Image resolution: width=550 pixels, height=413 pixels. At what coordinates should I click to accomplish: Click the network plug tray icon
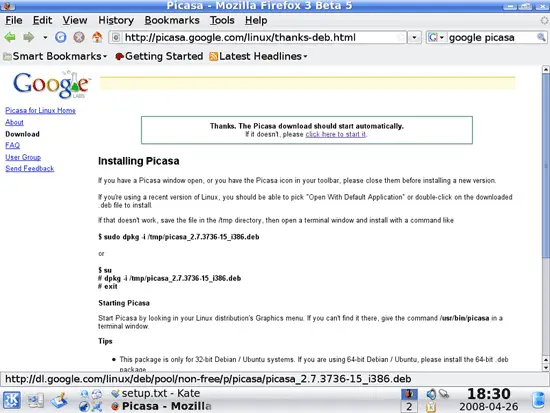point(444,394)
